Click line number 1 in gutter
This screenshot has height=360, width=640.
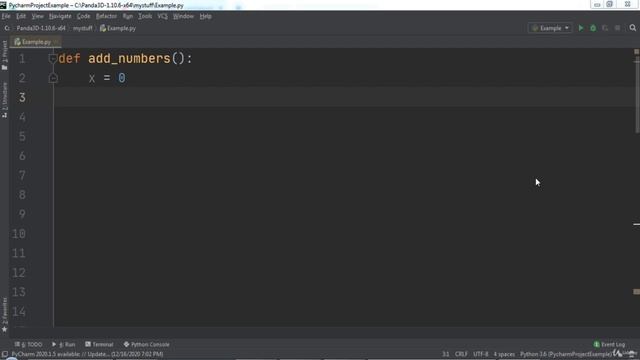click(x=22, y=59)
